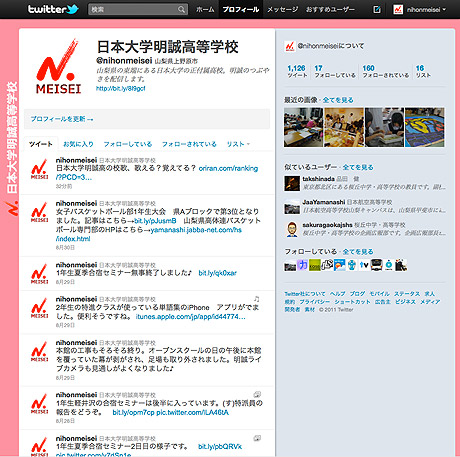460x457 pixels.
Task: Expand the リスト tab dropdown
Action: click(x=238, y=144)
